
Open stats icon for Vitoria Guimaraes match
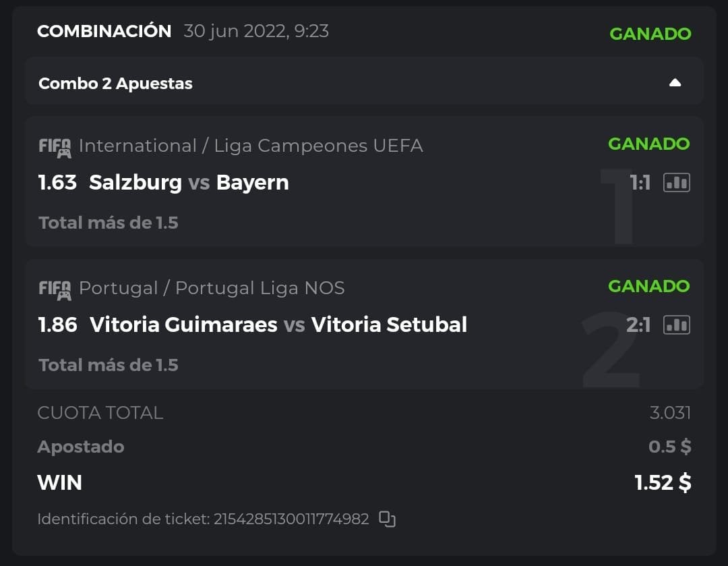(x=677, y=324)
